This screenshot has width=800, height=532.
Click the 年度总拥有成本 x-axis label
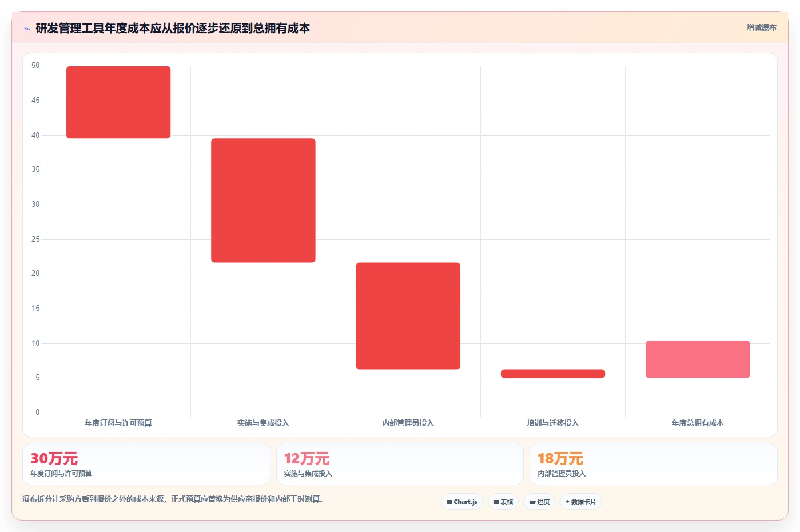pos(698,423)
